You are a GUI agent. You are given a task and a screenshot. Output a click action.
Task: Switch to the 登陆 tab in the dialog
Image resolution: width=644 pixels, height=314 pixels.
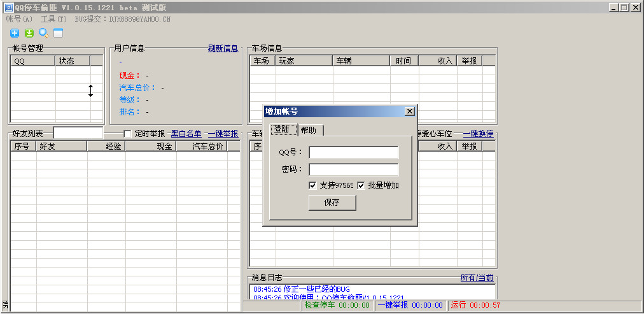[284, 129]
